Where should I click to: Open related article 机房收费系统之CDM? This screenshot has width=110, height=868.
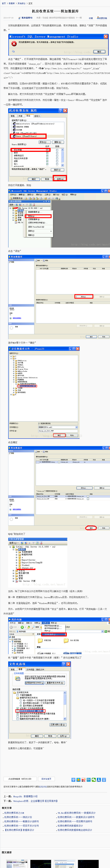click(x=14, y=813)
